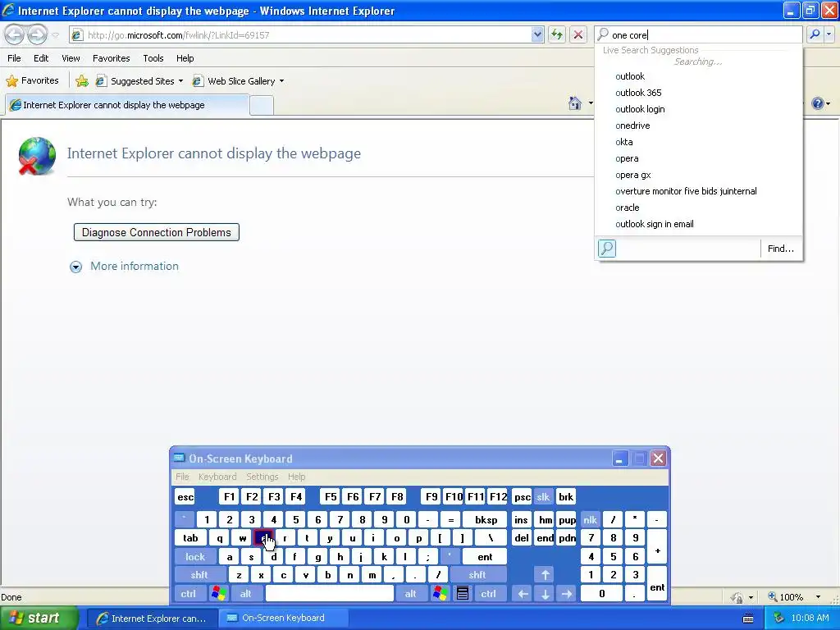Expand More information section arrow
The width and height of the screenshot is (840, 630).
coord(76,267)
